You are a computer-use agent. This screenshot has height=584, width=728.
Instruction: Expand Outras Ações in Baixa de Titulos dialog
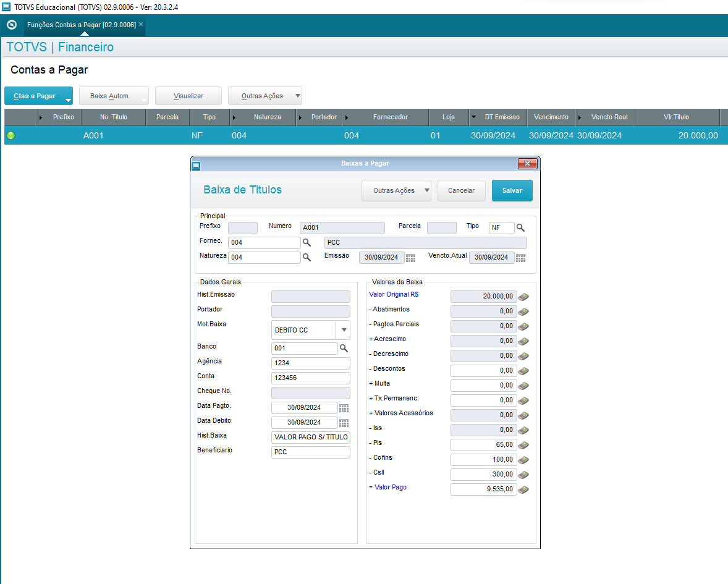396,190
